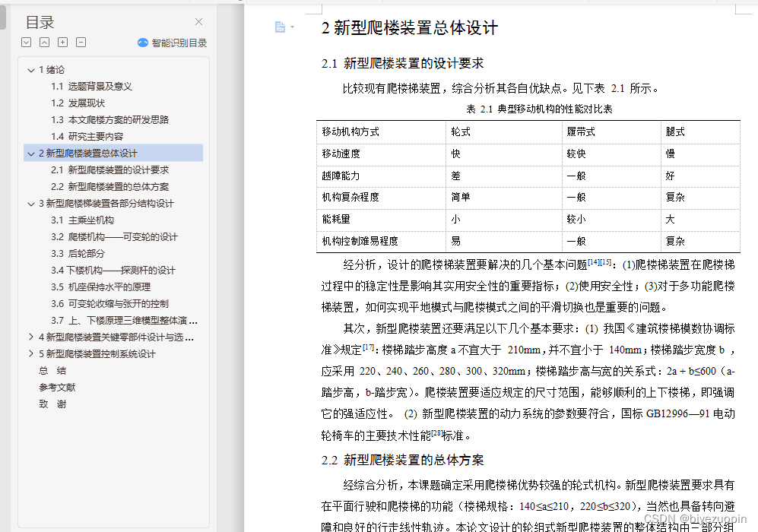This screenshot has width=758, height=532.
Task: Click the document heading 2 新型爬楼装置总体设计
Action: (x=410, y=27)
